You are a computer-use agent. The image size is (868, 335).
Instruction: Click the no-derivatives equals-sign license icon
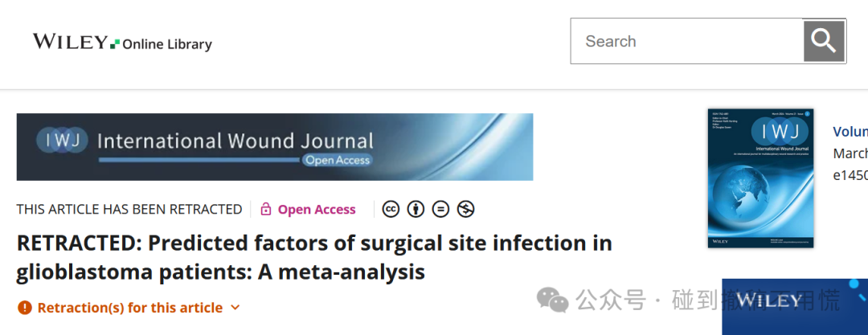(440, 210)
